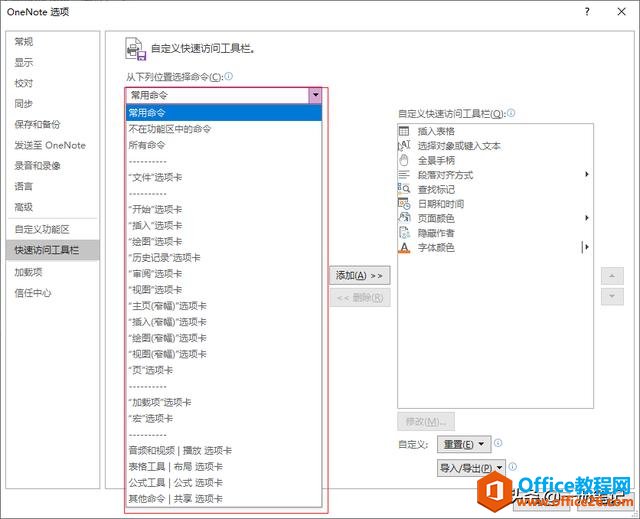Choose "审阅"选项卡 from the list

[x=224, y=274]
